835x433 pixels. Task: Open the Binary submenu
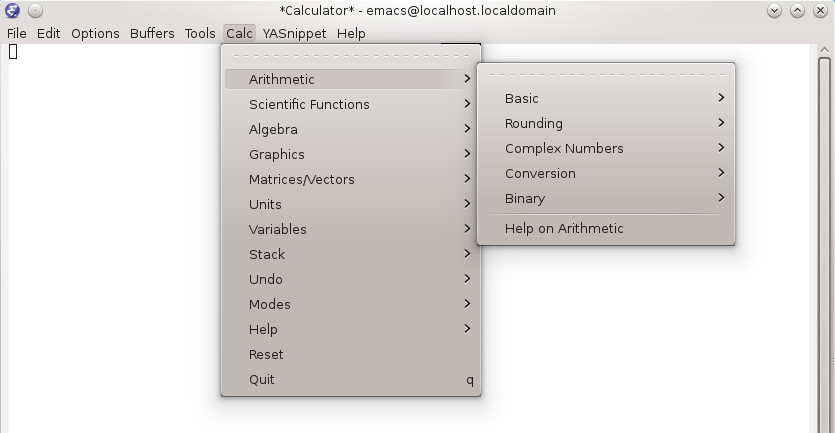[x=524, y=198]
